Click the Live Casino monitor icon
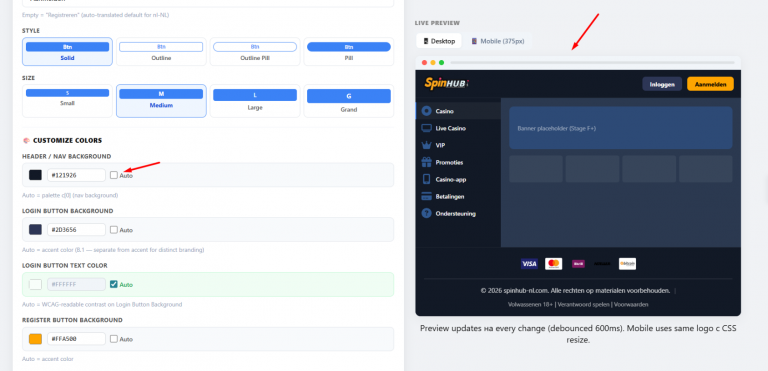The image size is (768, 371). click(x=426, y=128)
